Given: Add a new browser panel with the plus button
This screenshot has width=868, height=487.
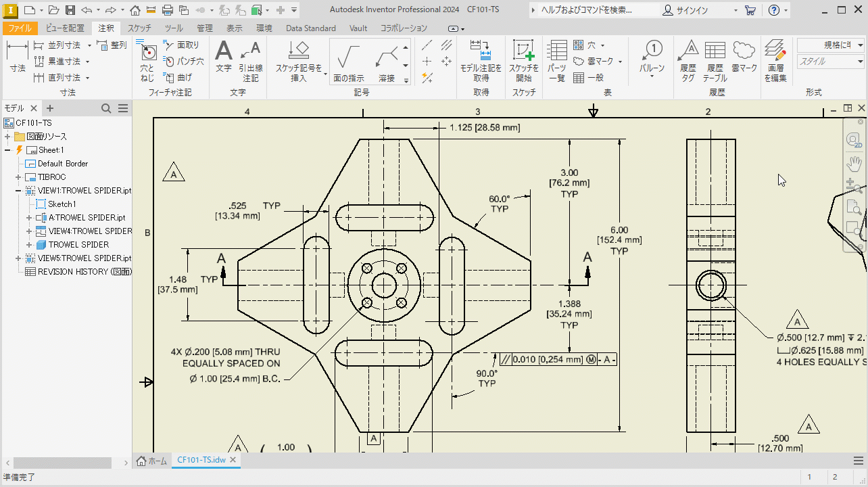Looking at the screenshot, I should coord(49,108).
